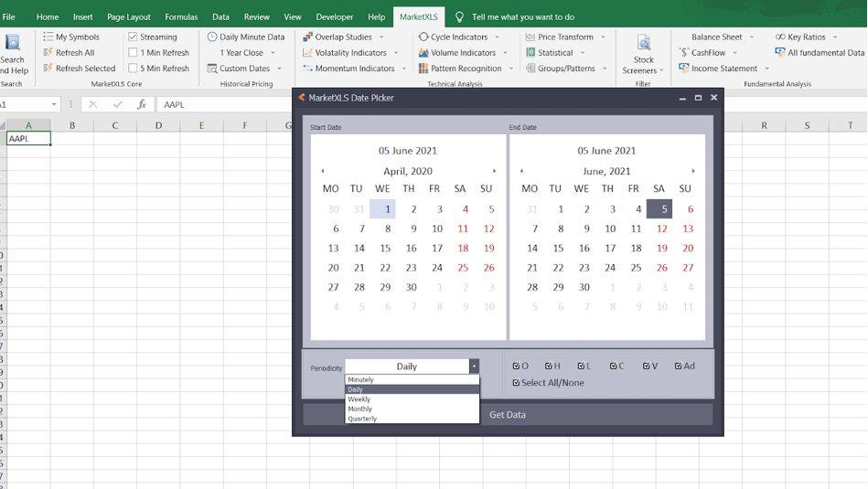Screen dimensions: 868x489
Task: Click the Income Statement icon
Action: 682,69
